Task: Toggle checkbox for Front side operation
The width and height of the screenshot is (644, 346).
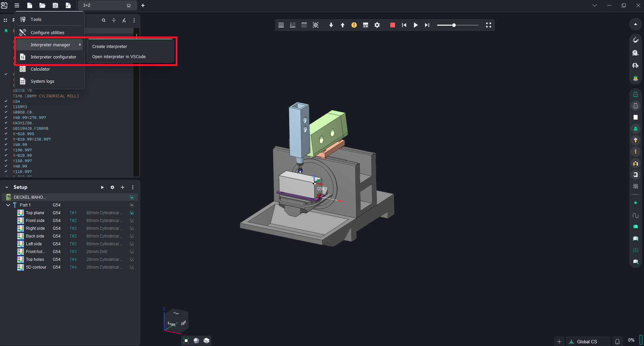Action: 132,221
